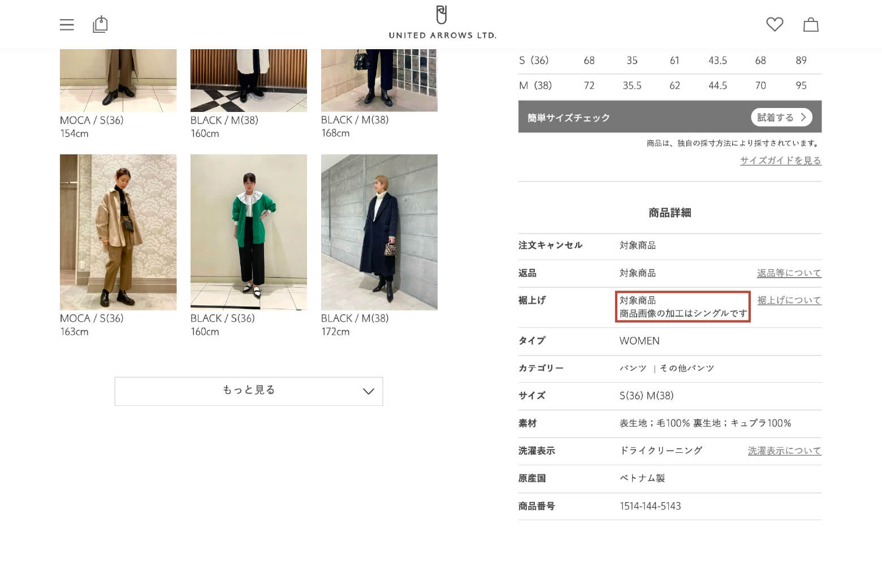Open BLACK / M(38) 160cm styling photo

click(249, 80)
